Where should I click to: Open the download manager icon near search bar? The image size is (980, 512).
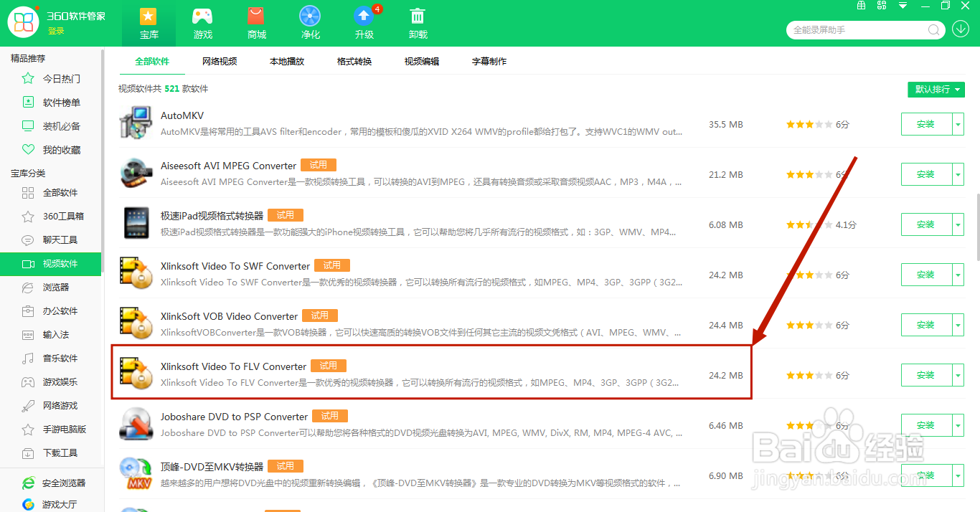961,29
